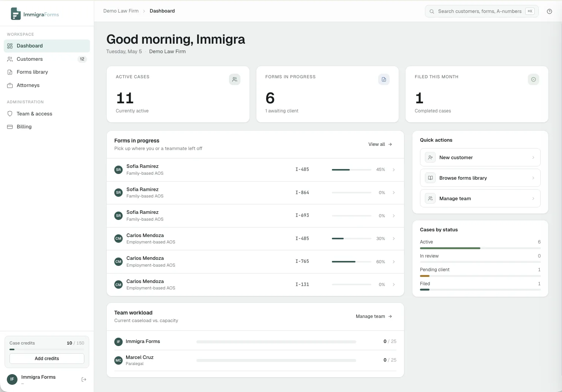This screenshot has height=392, width=562.
Task: Click View all forms in progress
Action: pyautogui.click(x=380, y=144)
